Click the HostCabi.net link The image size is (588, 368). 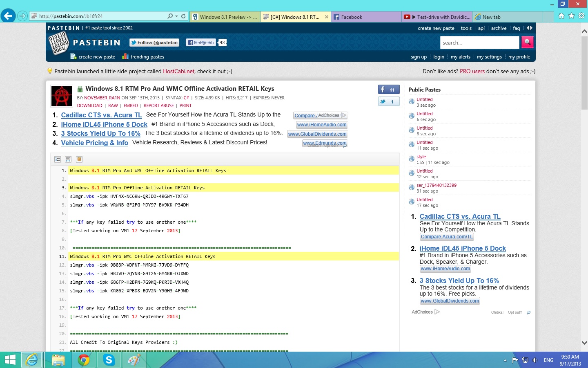pos(179,71)
